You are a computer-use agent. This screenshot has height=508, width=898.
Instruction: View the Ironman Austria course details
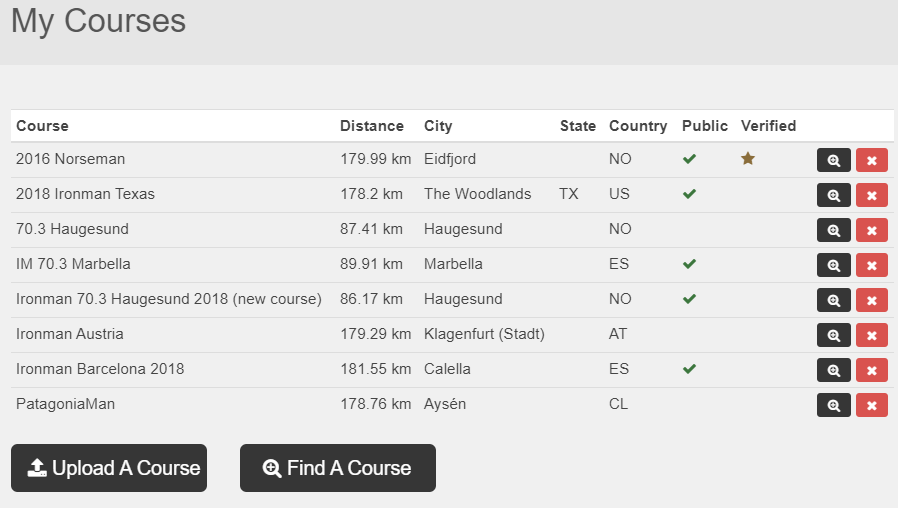coord(833,335)
